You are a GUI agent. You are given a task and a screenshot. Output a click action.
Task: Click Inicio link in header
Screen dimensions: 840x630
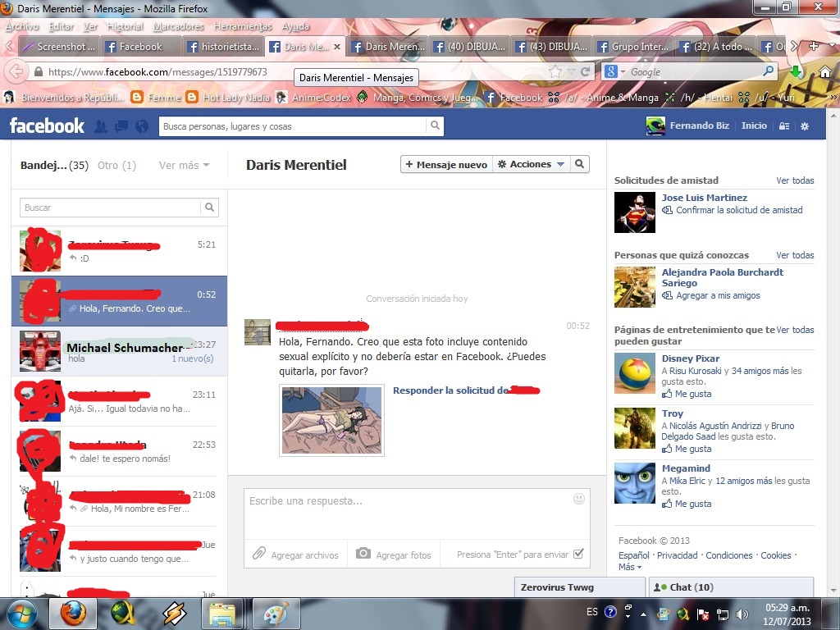click(754, 126)
